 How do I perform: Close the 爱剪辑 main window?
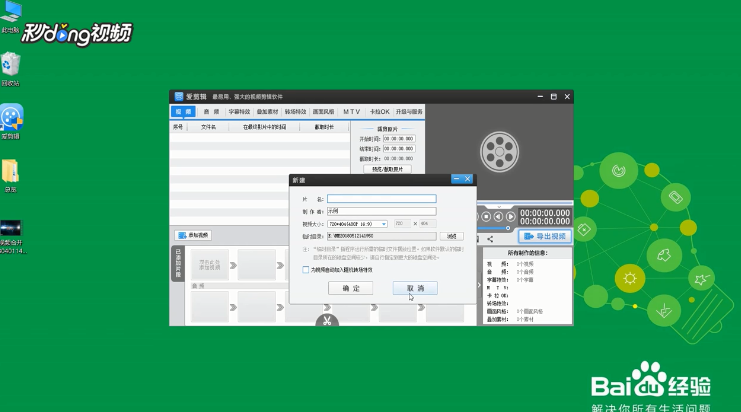pyautogui.click(x=567, y=96)
